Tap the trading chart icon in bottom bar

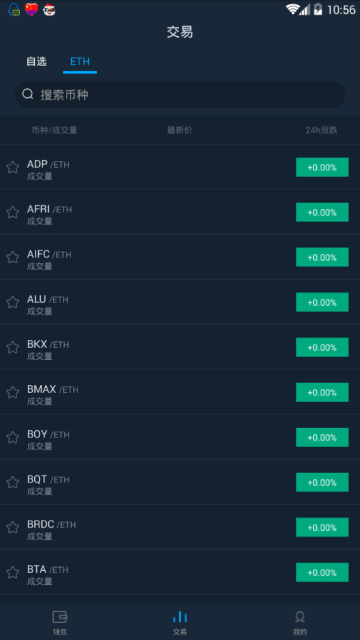[180, 617]
